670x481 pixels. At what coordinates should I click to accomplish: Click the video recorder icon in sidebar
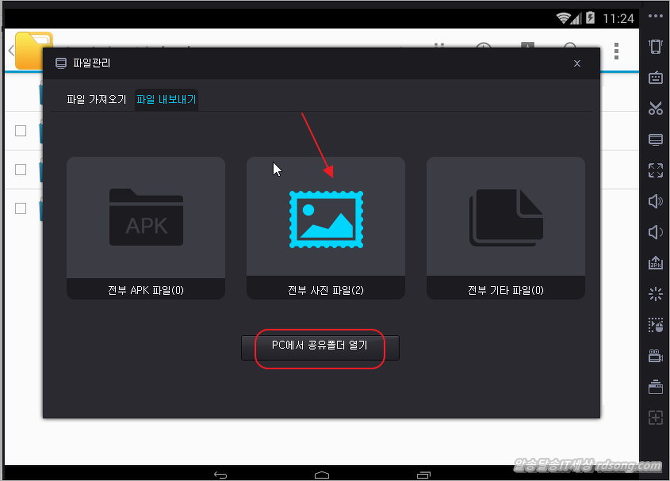(x=656, y=355)
